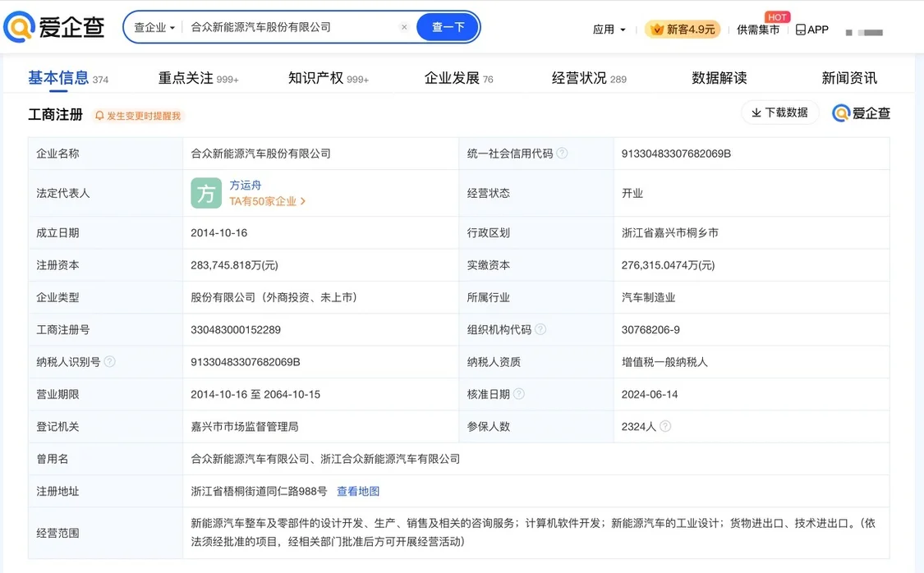Click the bell icon next to 发生变更时提醒我
The image size is (924, 573).
click(x=99, y=115)
